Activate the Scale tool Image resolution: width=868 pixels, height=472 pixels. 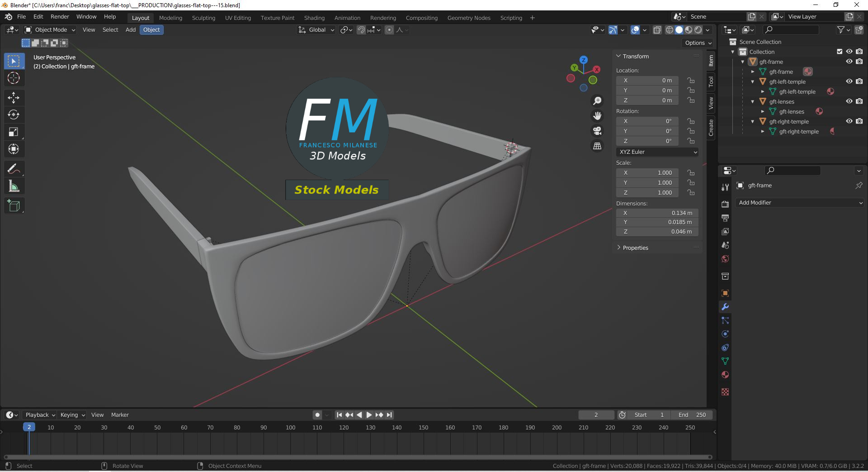point(14,132)
